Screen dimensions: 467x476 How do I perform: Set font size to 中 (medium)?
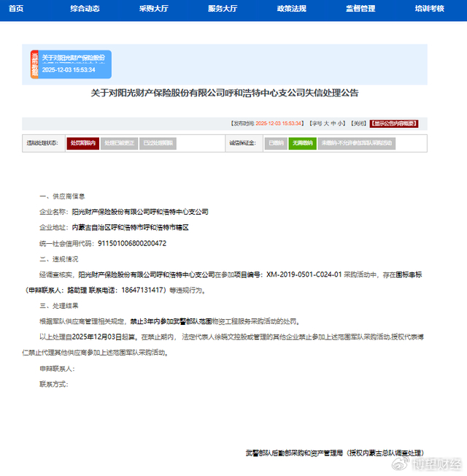point(333,123)
